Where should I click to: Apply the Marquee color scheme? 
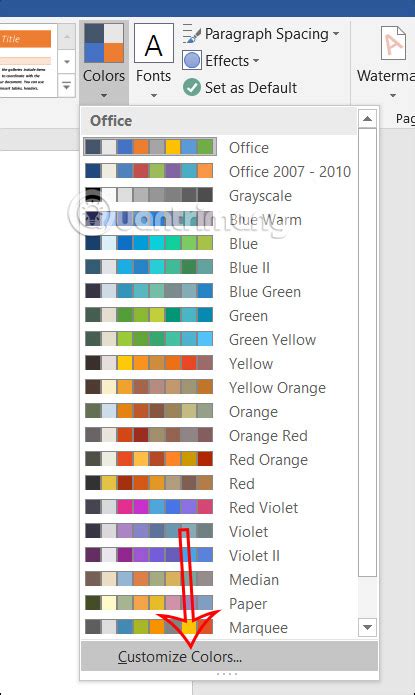tap(219, 627)
